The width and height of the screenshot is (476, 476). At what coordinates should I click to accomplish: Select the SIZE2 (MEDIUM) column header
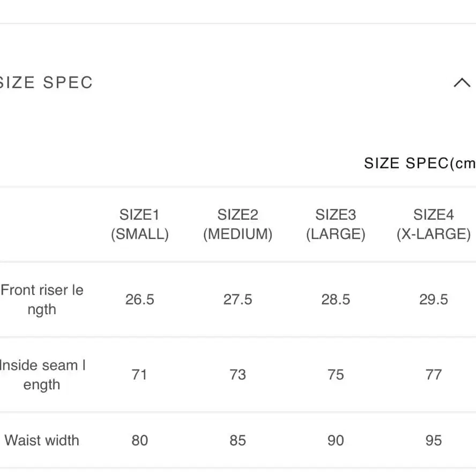click(237, 225)
